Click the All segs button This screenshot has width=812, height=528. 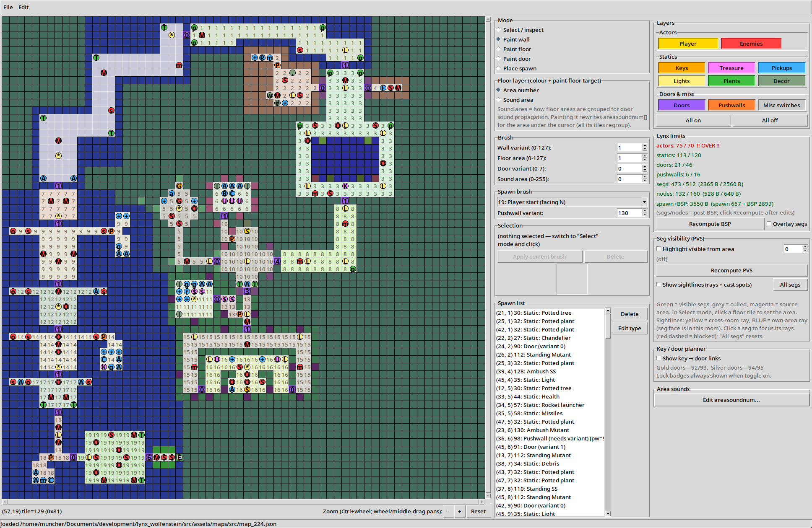[790, 285]
